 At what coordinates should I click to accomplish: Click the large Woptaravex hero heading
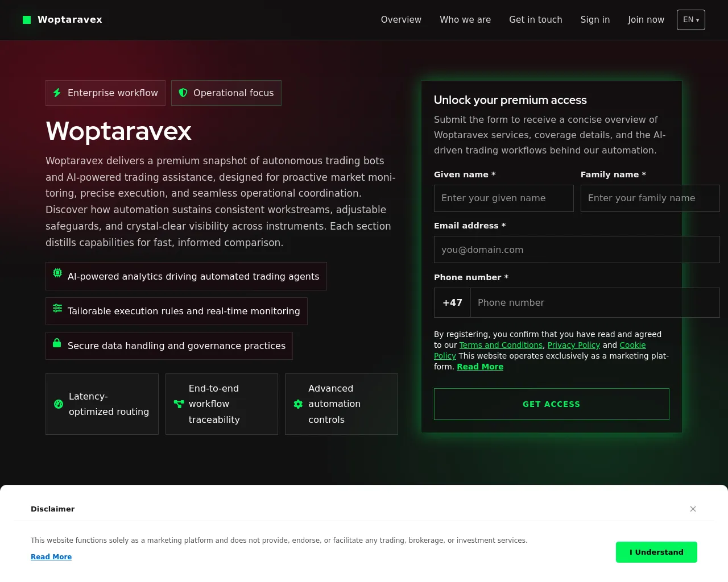[118, 131]
